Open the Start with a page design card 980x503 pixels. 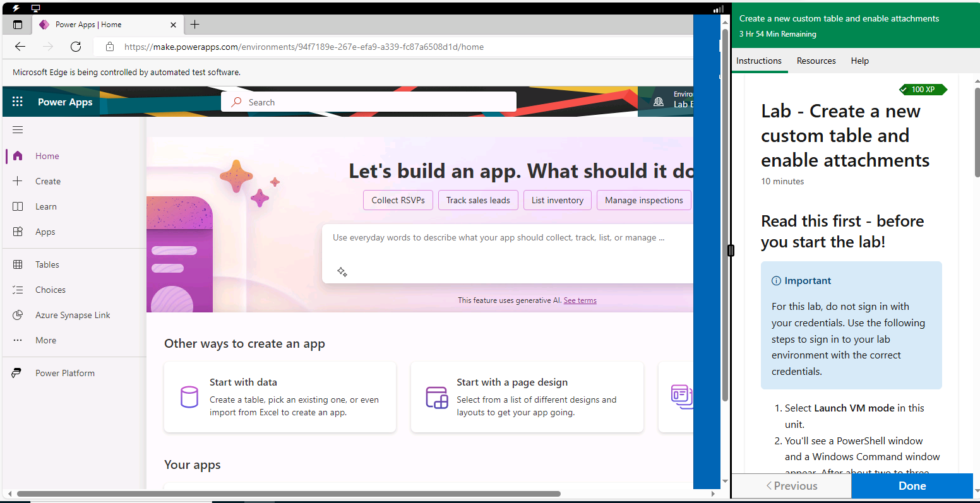coord(527,397)
